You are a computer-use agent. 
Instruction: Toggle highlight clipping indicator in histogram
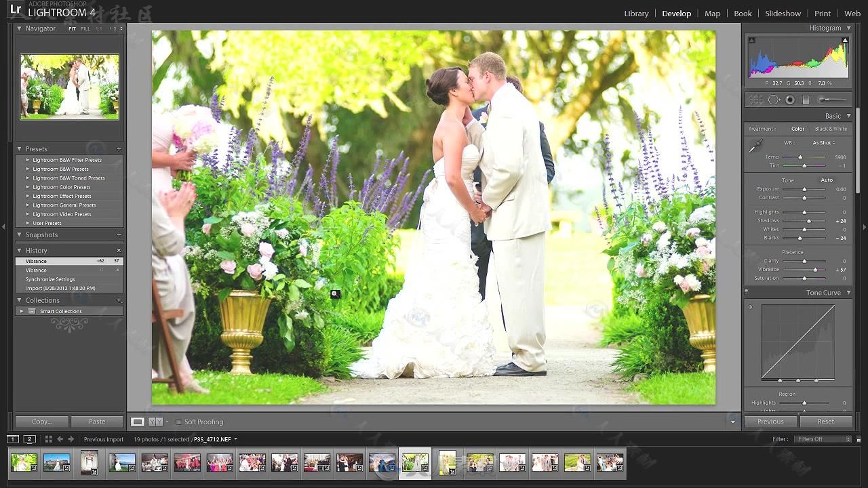pyautogui.click(x=845, y=41)
